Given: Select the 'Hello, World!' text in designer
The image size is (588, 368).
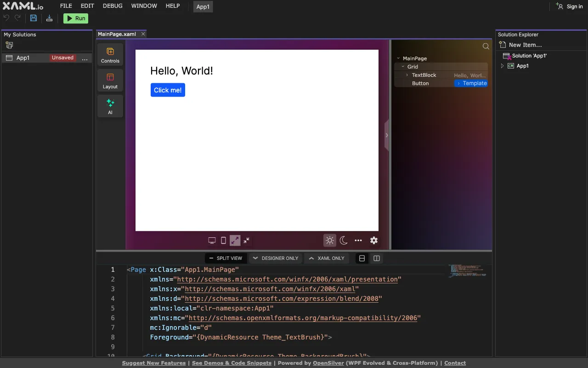Looking at the screenshot, I should [x=181, y=71].
